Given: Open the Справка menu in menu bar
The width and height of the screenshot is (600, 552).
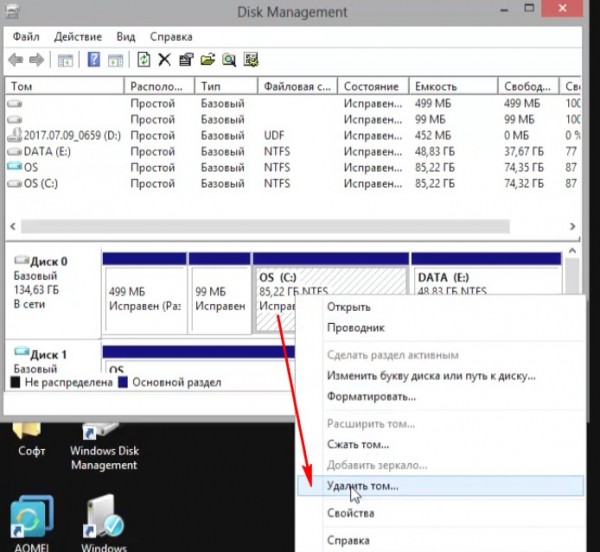Looking at the screenshot, I should (x=171, y=37).
